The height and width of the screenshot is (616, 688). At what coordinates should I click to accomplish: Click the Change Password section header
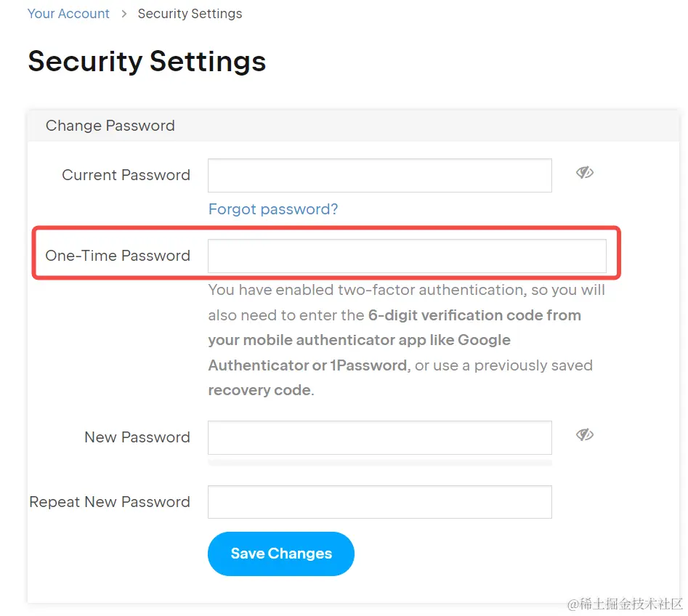[110, 126]
